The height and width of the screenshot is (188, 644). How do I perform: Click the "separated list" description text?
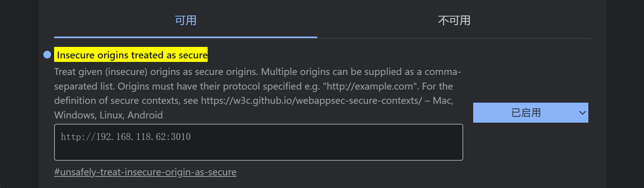pos(84,87)
